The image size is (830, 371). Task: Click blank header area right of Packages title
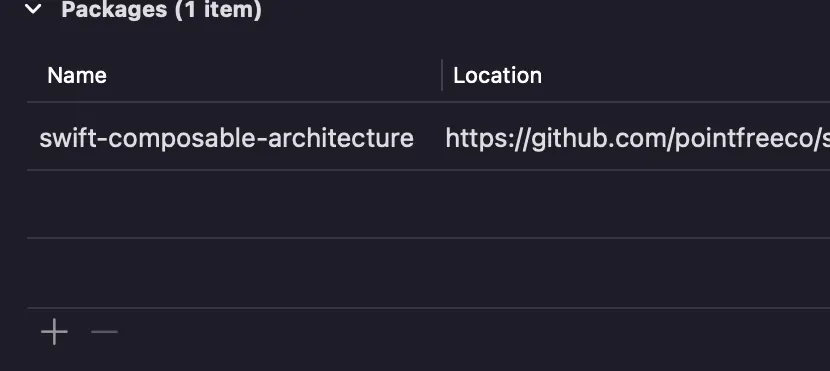545,10
